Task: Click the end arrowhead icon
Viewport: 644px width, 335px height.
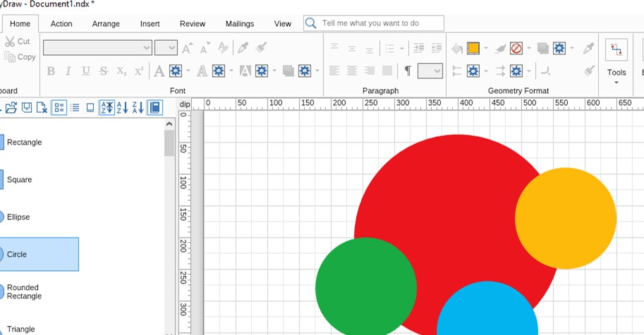Action: click(x=500, y=71)
